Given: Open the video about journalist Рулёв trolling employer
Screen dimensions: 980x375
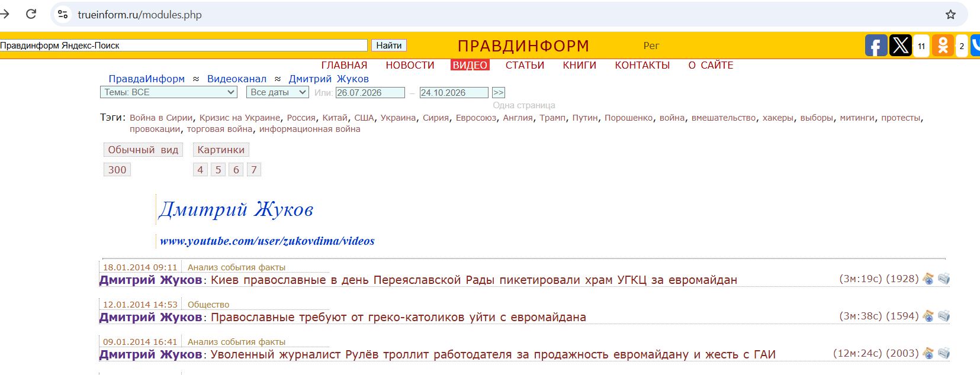Looking at the screenshot, I should tap(493, 354).
